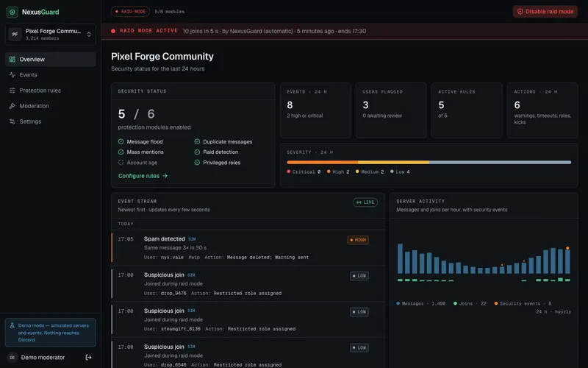Open the Spam detected event at 17:05
Image resolution: width=588 pixels, height=368 pixels.
pyautogui.click(x=248, y=248)
